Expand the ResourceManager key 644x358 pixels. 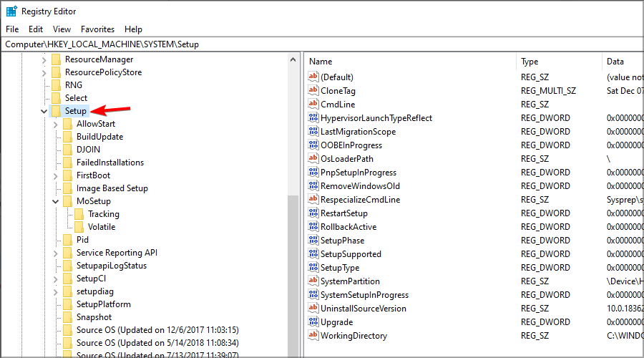pyautogui.click(x=44, y=59)
